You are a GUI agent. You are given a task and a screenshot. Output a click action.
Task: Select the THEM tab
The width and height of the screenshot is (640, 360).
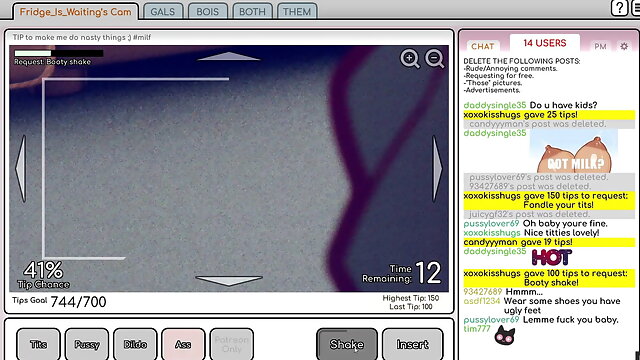[x=297, y=11]
